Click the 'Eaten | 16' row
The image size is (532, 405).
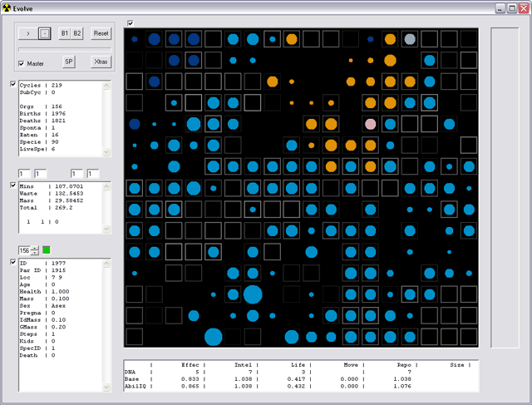[39, 135]
